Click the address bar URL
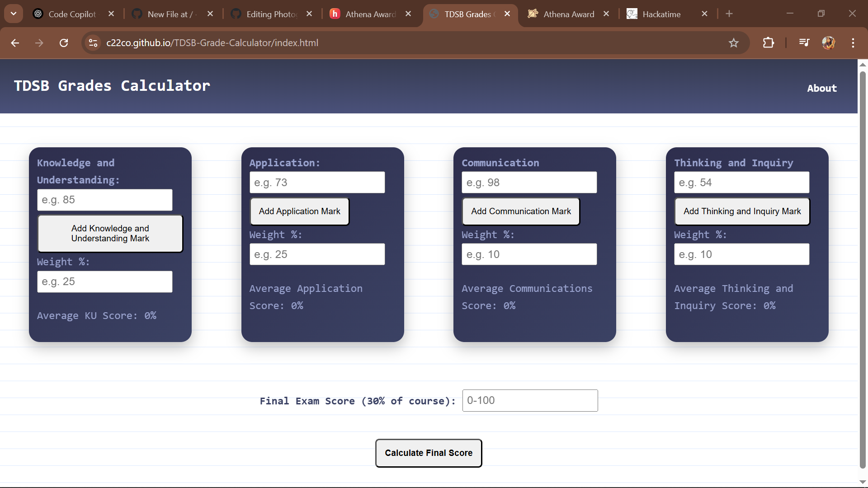Screen dimensions: 868x488 (212, 43)
